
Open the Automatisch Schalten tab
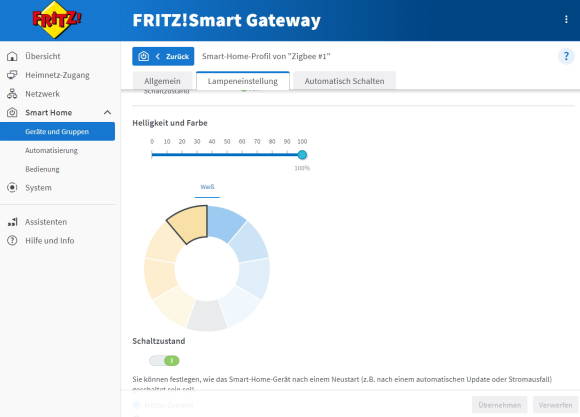click(x=344, y=81)
